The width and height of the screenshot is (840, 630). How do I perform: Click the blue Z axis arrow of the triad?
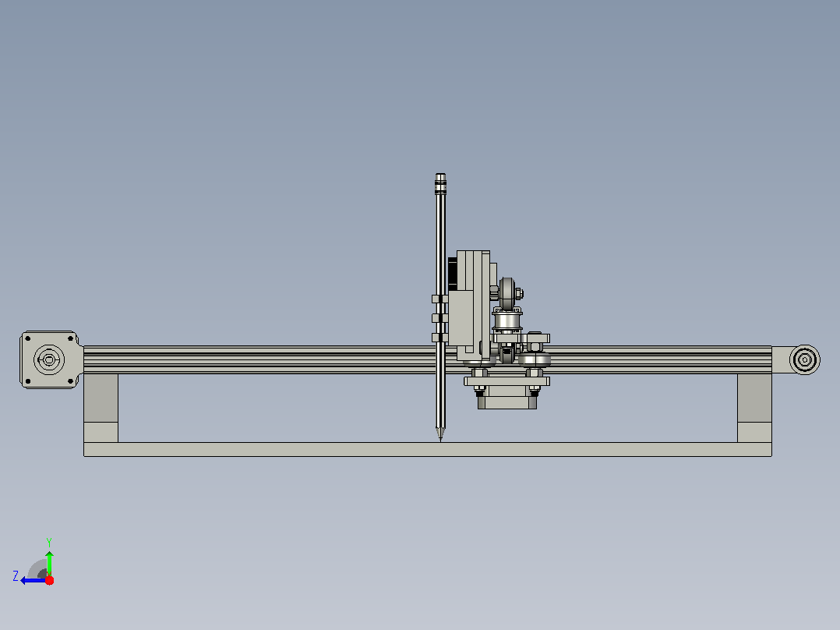(33, 580)
